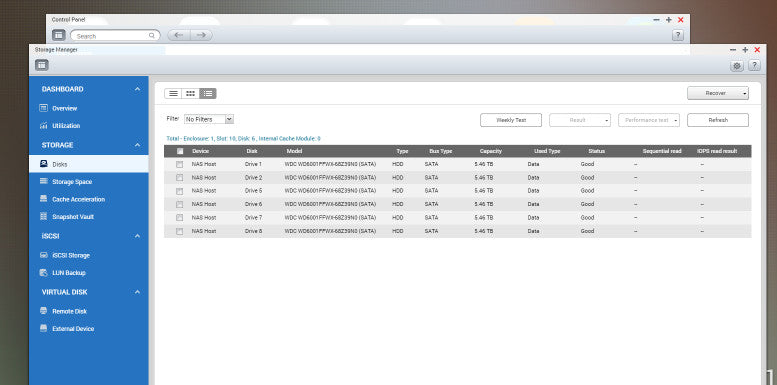Open the Recover button dropdown arrow
Viewport: 777px width, 385px height.
(745, 93)
